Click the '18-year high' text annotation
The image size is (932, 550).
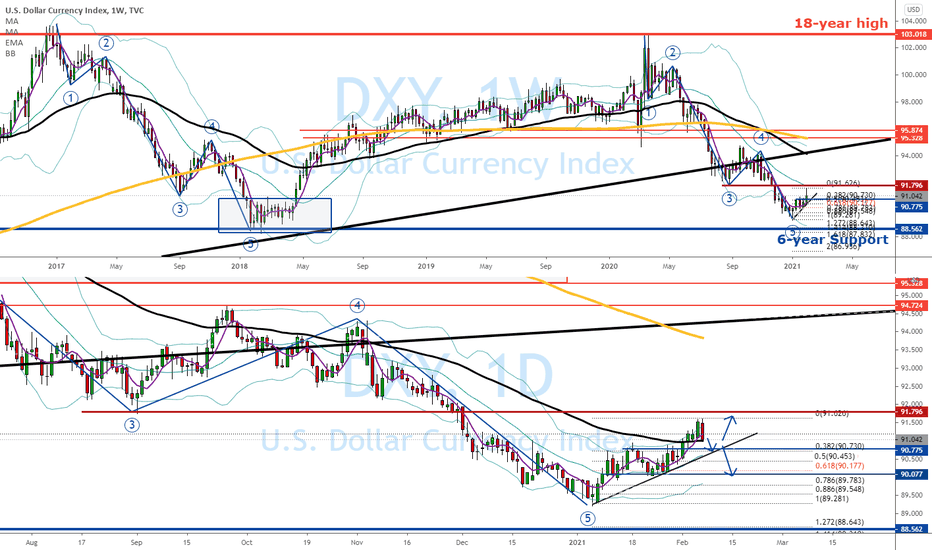[841, 23]
